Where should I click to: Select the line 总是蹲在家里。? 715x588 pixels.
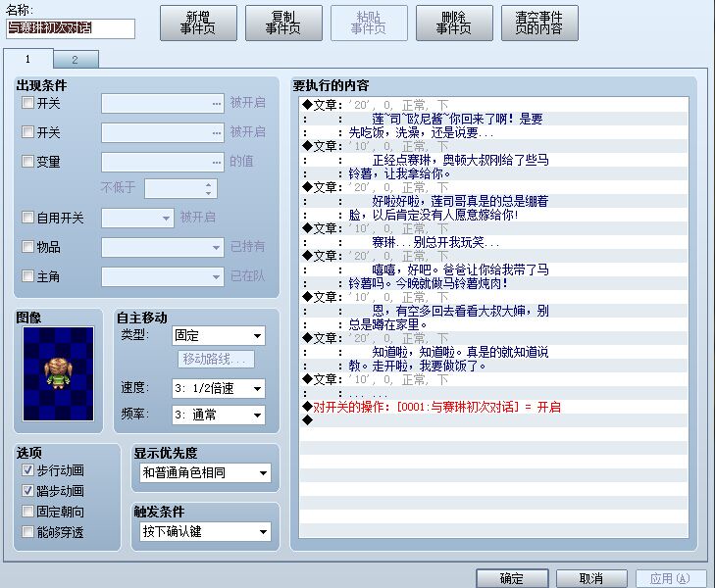point(494,324)
